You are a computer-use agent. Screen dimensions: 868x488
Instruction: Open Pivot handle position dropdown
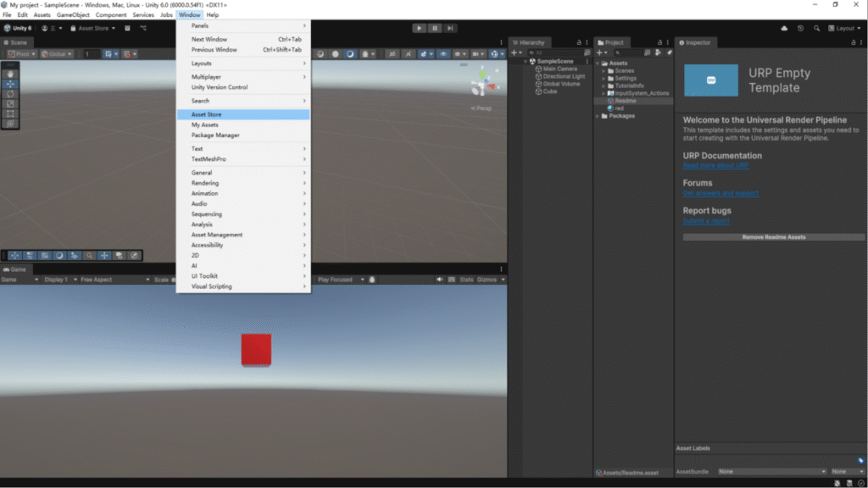pyautogui.click(x=22, y=54)
